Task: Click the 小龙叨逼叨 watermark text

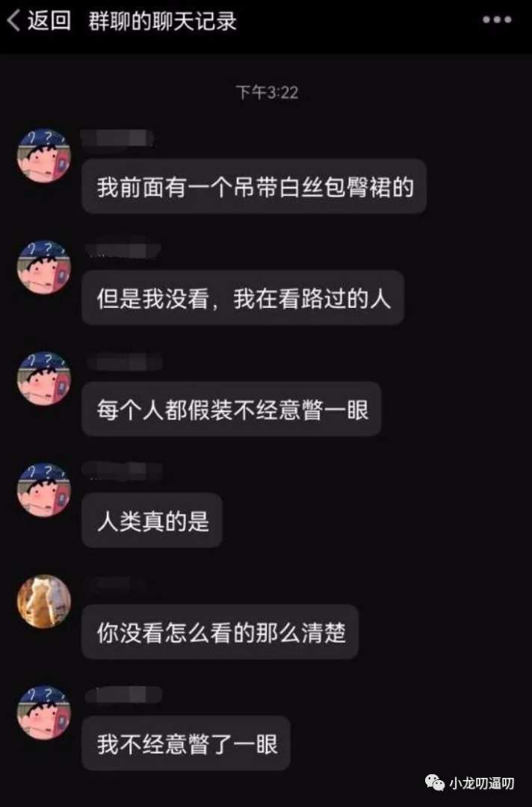Action: click(482, 783)
